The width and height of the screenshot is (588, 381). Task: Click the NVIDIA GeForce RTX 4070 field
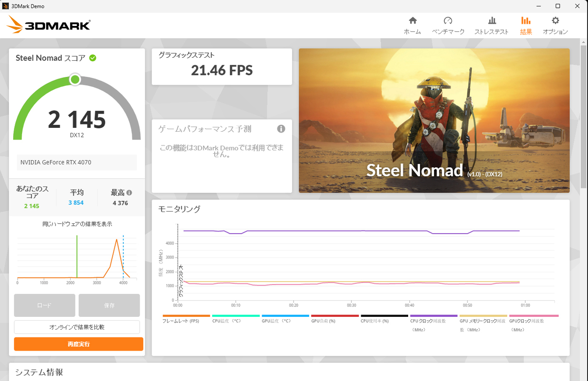click(x=77, y=162)
